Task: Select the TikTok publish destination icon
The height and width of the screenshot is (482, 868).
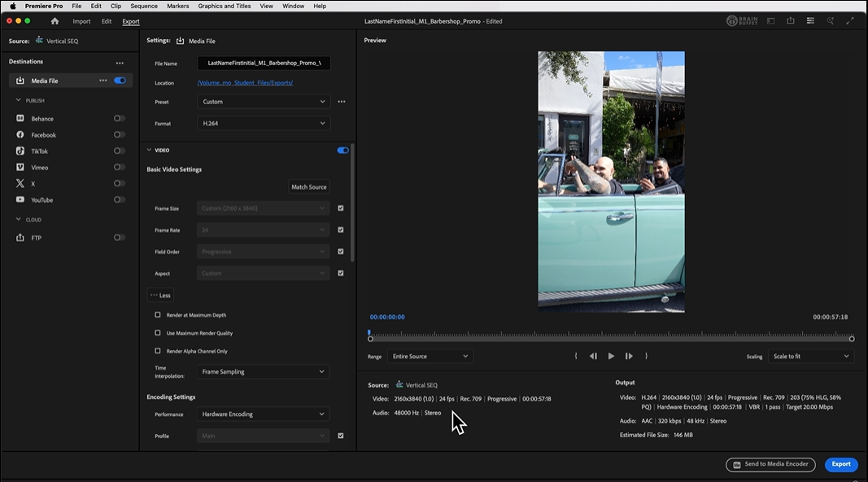Action: 19,151
